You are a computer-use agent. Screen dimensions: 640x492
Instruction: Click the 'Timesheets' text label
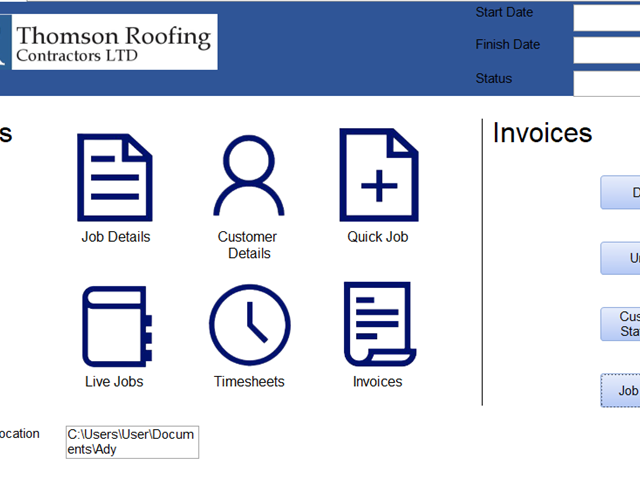pyautogui.click(x=249, y=381)
